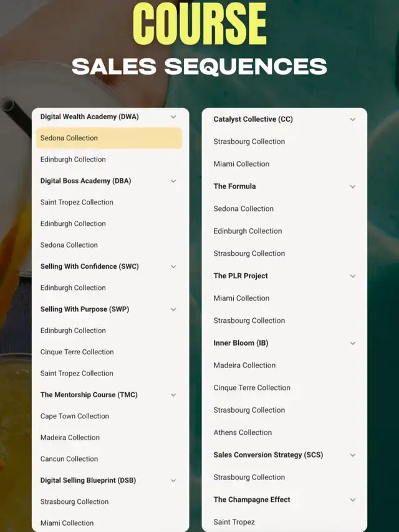Open Athens Collection under Inner Bloom

pyautogui.click(x=243, y=432)
